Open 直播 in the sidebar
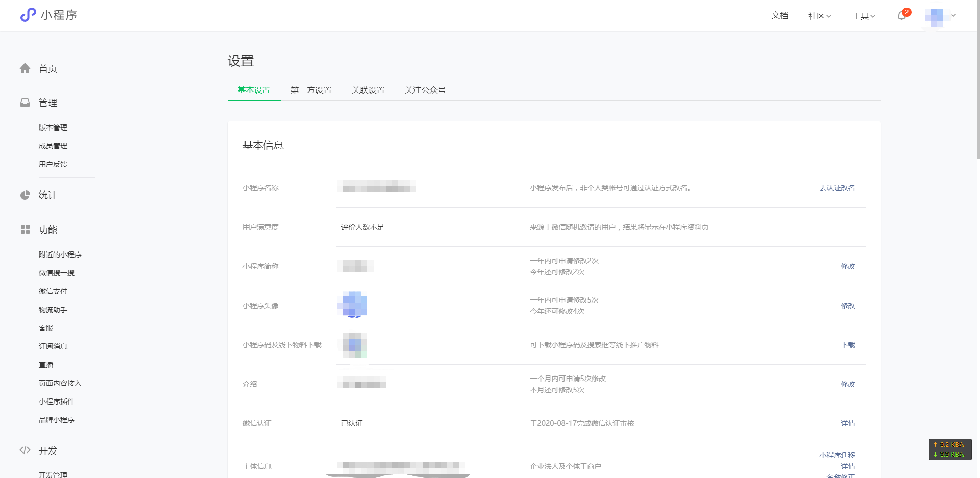The image size is (980, 478). pos(46,365)
